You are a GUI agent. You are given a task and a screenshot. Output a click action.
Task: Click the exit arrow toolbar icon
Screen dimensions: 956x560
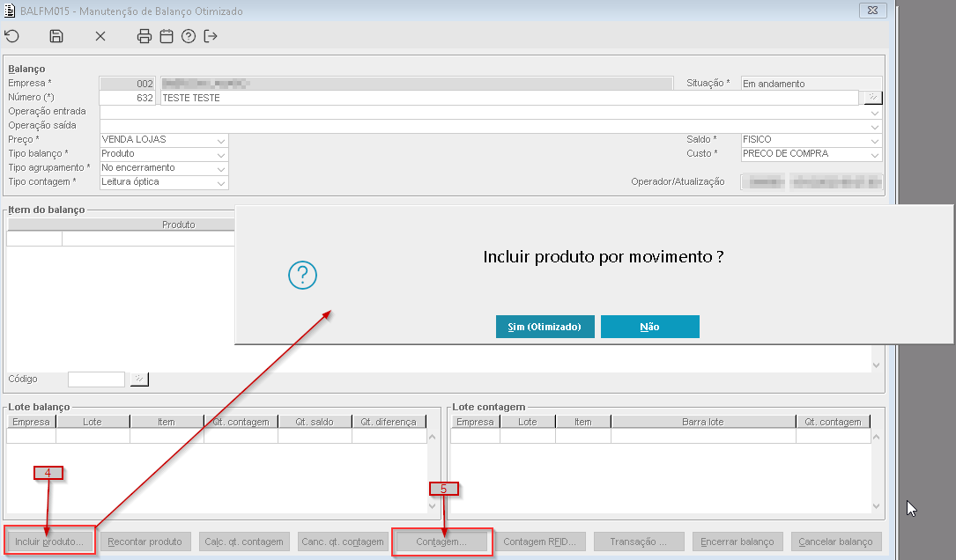(211, 37)
